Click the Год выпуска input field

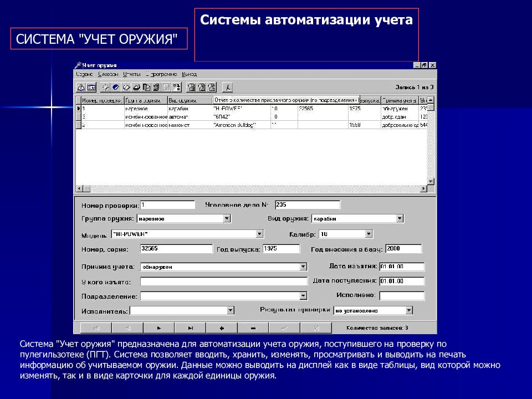coord(282,249)
